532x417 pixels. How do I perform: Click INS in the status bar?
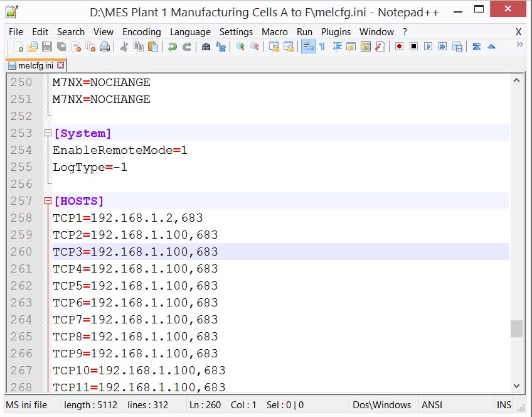[504, 405]
